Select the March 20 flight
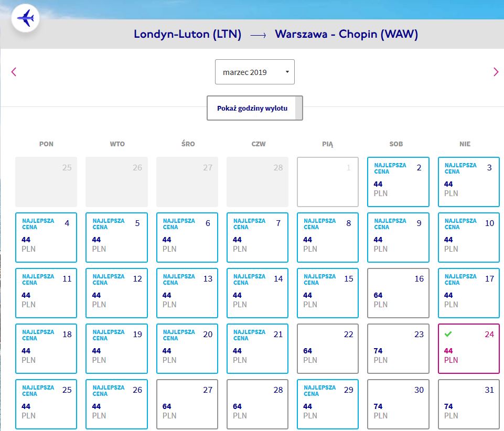 pos(187,349)
